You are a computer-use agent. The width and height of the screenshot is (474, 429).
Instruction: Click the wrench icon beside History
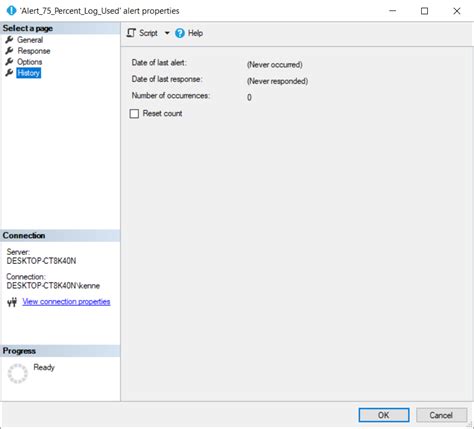9,73
